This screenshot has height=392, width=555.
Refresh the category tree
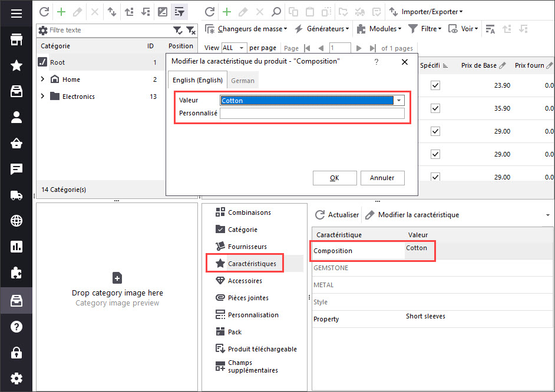click(x=44, y=12)
